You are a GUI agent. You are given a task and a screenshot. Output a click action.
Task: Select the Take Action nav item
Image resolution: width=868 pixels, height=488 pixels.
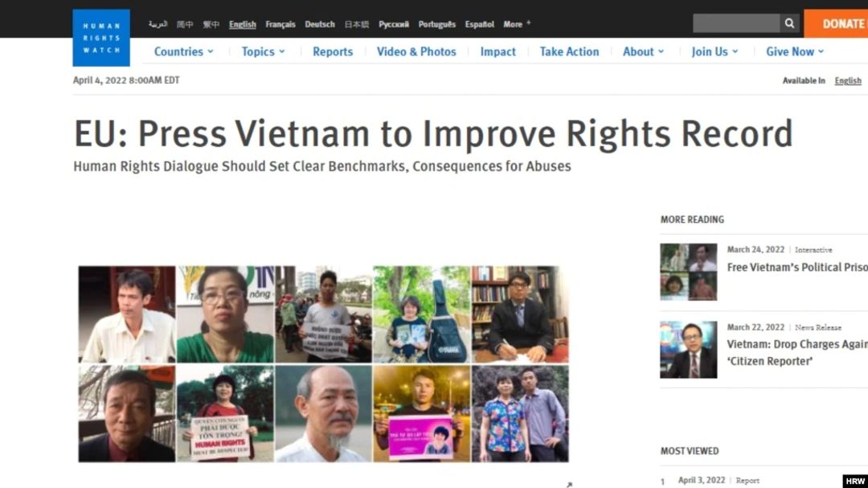tap(569, 51)
